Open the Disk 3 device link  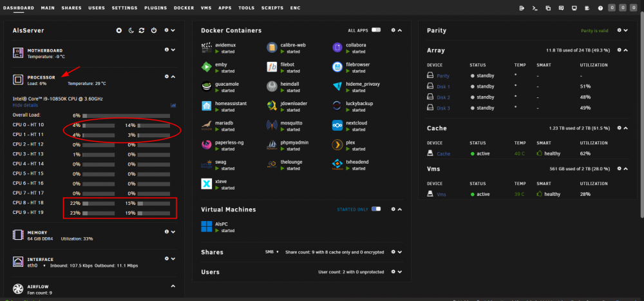[443, 108]
